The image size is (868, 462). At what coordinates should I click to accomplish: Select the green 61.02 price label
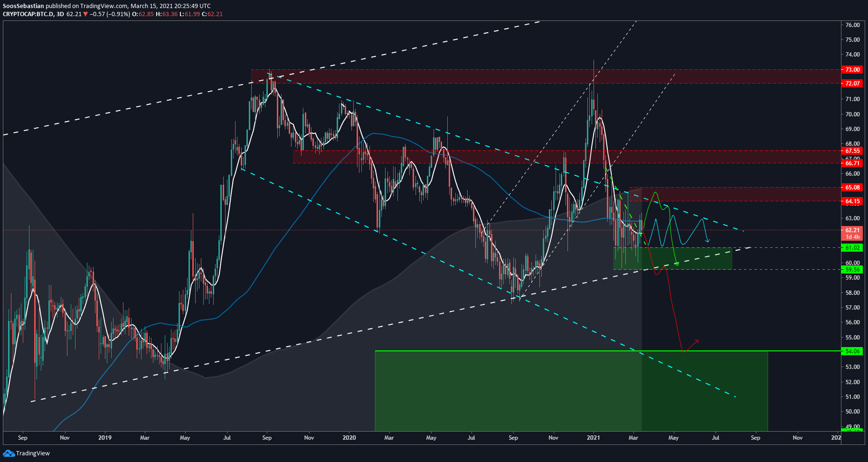point(852,248)
